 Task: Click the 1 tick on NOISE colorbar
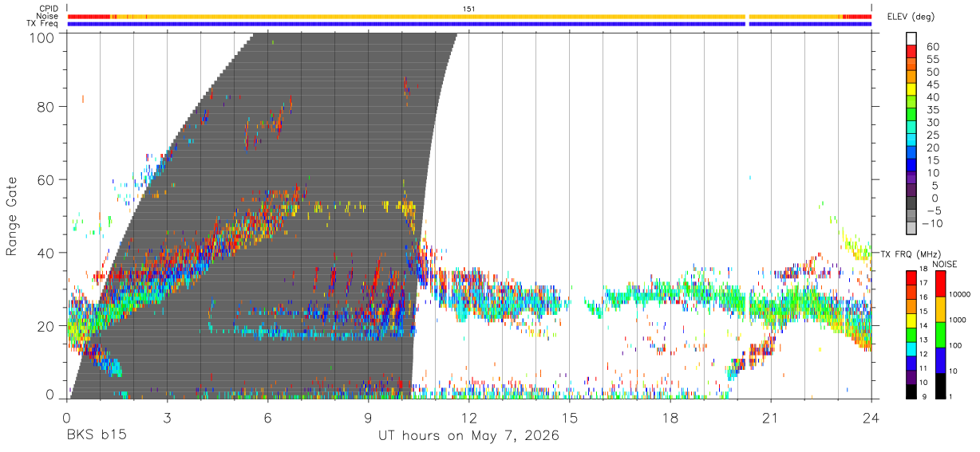click(x=950, y=399)
